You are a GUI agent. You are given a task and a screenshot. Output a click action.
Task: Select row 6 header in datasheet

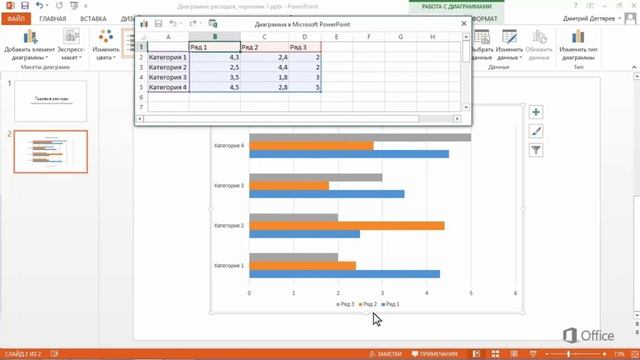point(141,97)
